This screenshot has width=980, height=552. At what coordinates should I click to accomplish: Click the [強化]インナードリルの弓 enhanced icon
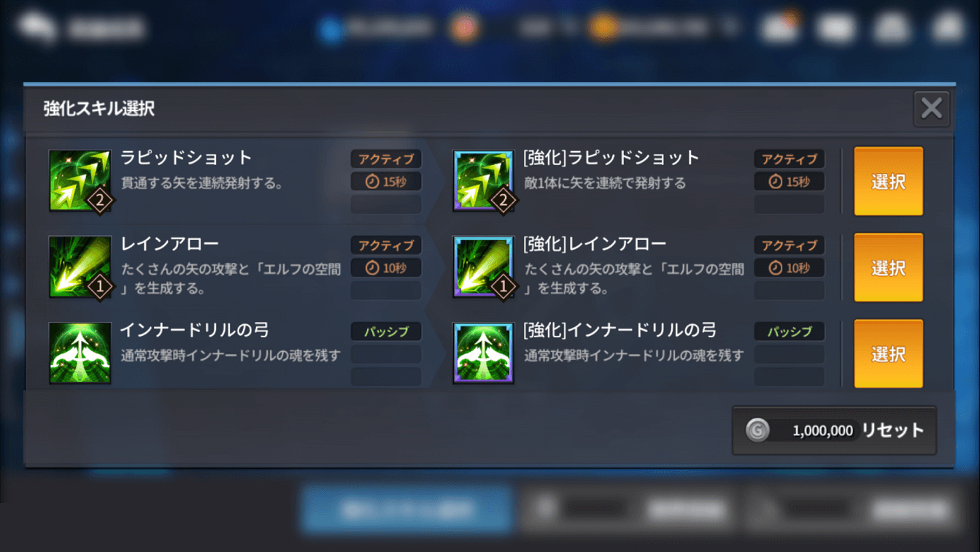[483, 353]
